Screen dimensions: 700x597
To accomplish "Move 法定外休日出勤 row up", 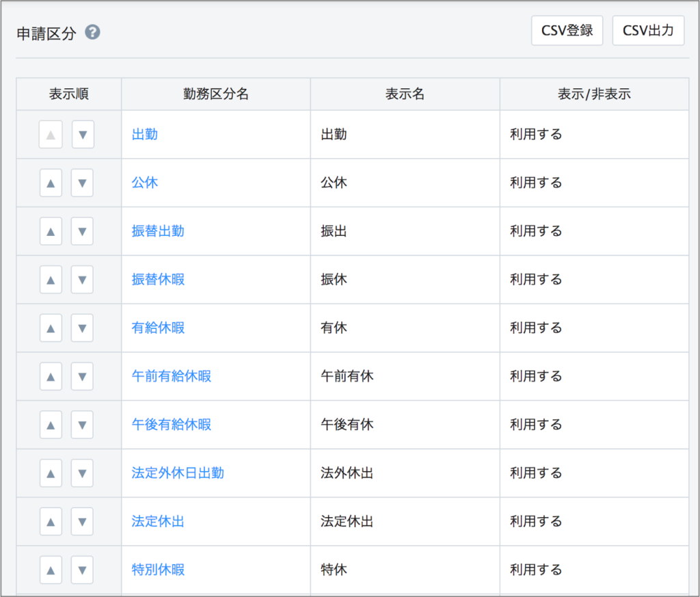I will click(x=51, y=473).
